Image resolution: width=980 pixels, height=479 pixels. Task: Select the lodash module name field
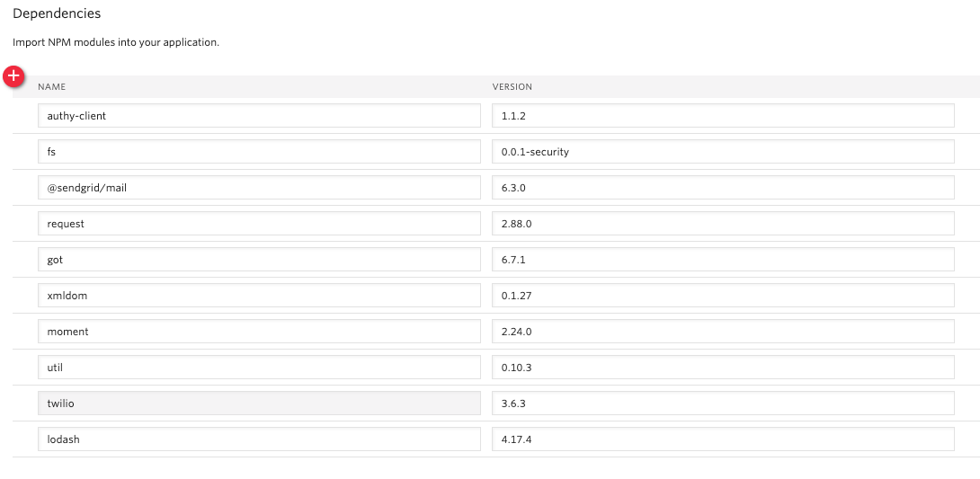coord(259,439)
